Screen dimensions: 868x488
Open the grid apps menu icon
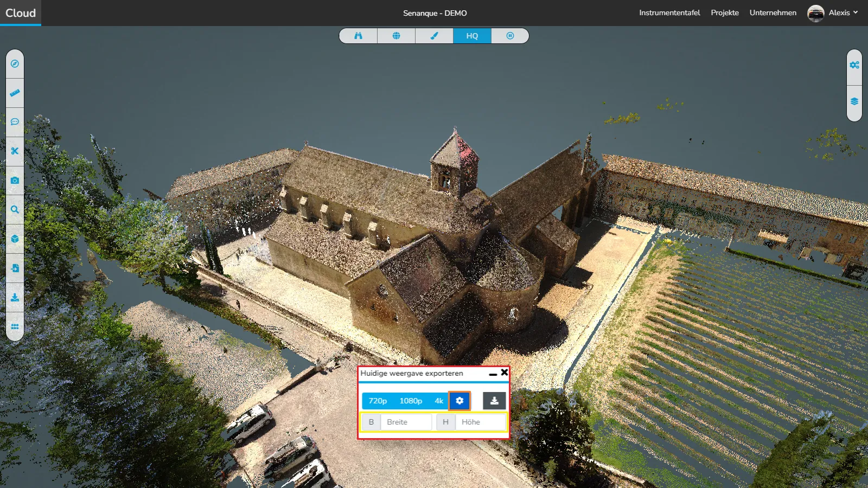(x=15, y=327)
